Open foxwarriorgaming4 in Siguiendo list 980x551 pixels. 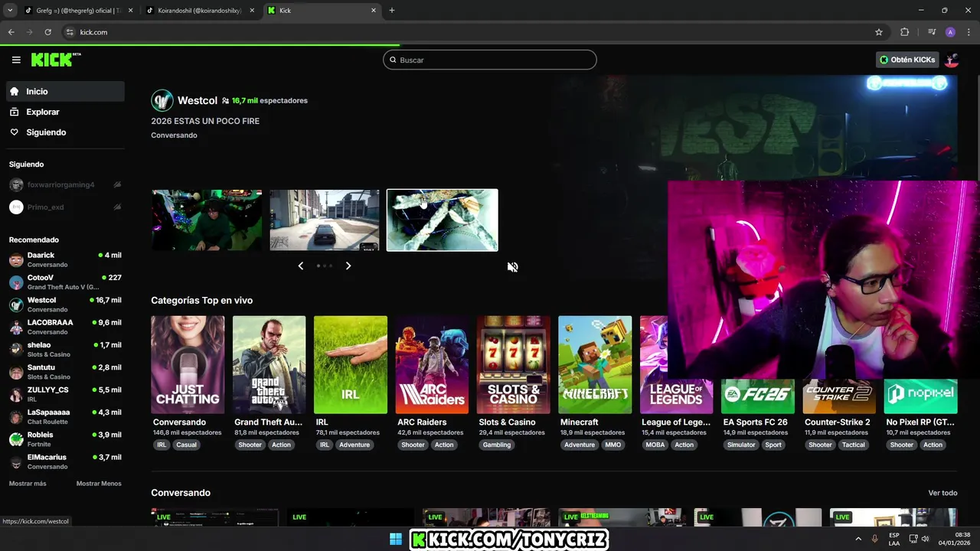[x=65, y=184]
